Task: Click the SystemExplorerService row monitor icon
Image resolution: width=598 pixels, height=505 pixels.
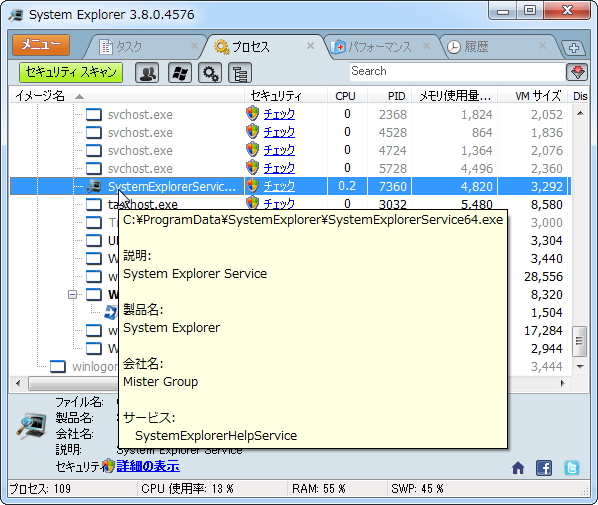Action: click(93, 186)
